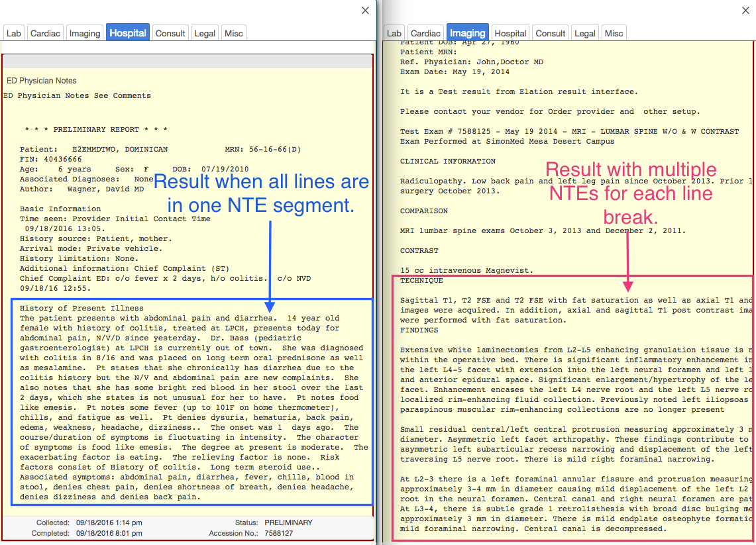Open Consult tab in the left panel

click(170, 33)
